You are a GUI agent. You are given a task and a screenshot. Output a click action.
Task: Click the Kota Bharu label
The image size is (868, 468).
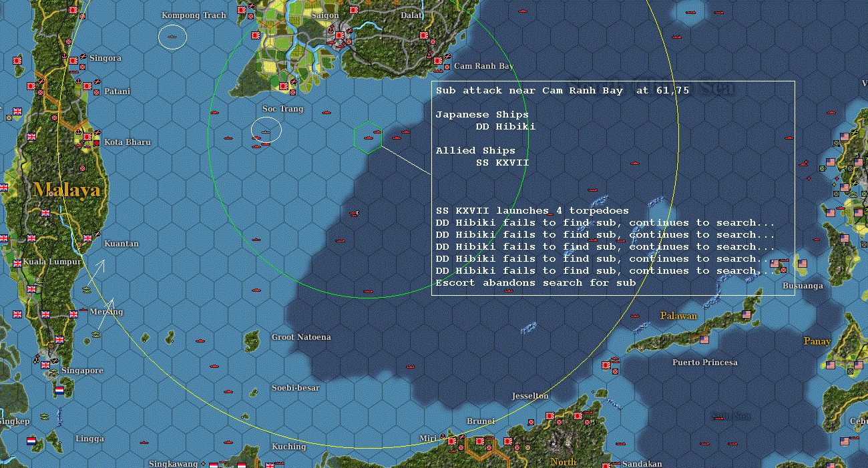127,142
